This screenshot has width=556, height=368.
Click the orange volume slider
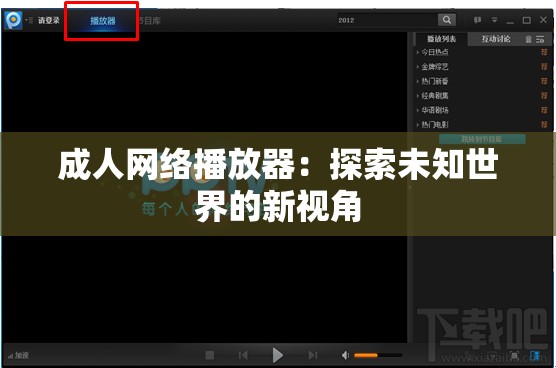coord(378,355)
